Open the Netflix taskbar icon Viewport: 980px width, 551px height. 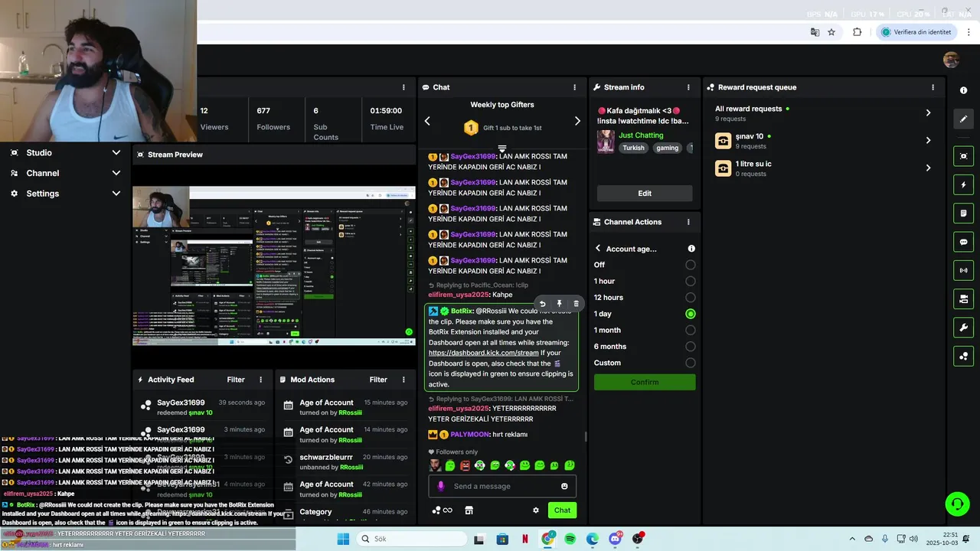click(525, 539)
